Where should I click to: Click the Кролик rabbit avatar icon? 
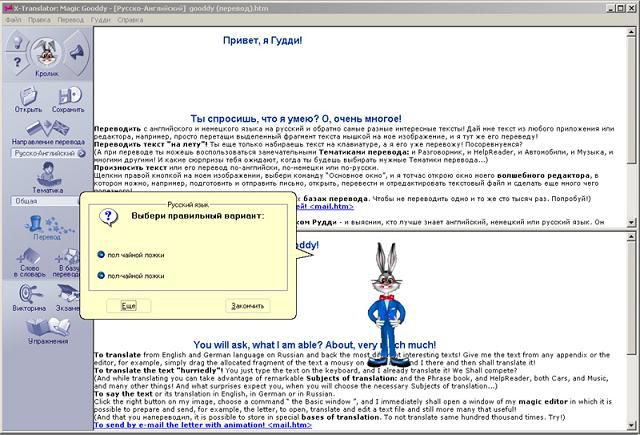[44, 52]
